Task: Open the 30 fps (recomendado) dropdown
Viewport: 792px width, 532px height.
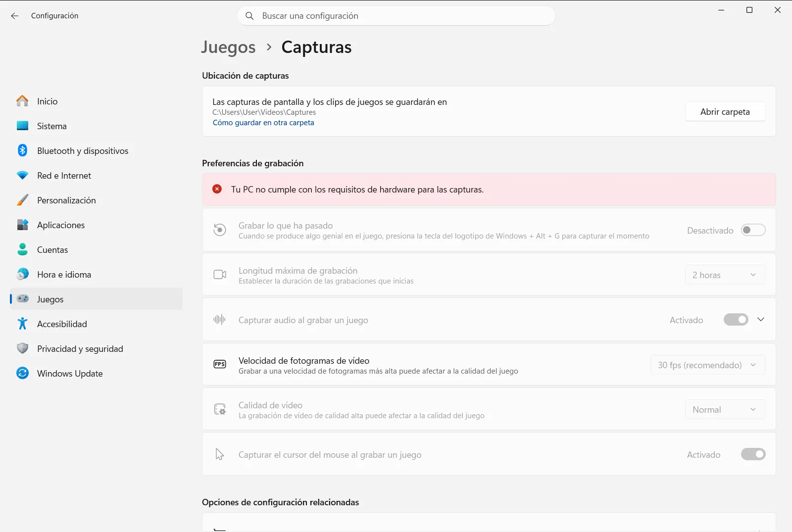Action: pos(708,365)
